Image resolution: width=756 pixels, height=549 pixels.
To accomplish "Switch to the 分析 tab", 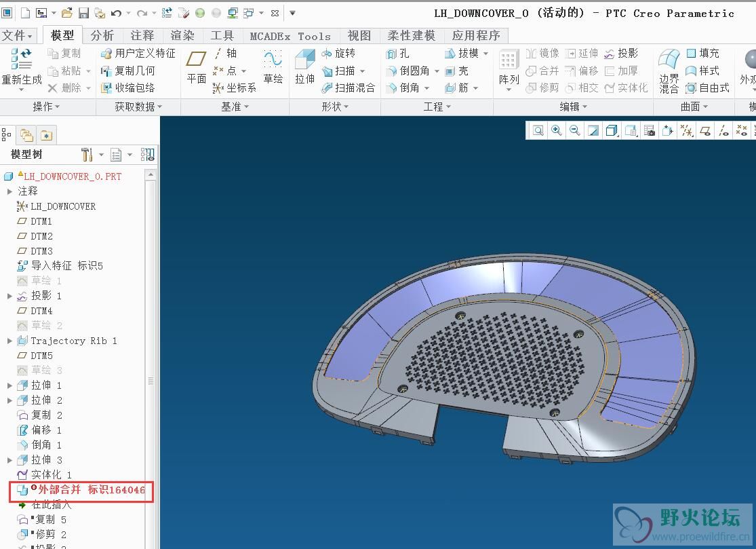I will tap(102, 36).
